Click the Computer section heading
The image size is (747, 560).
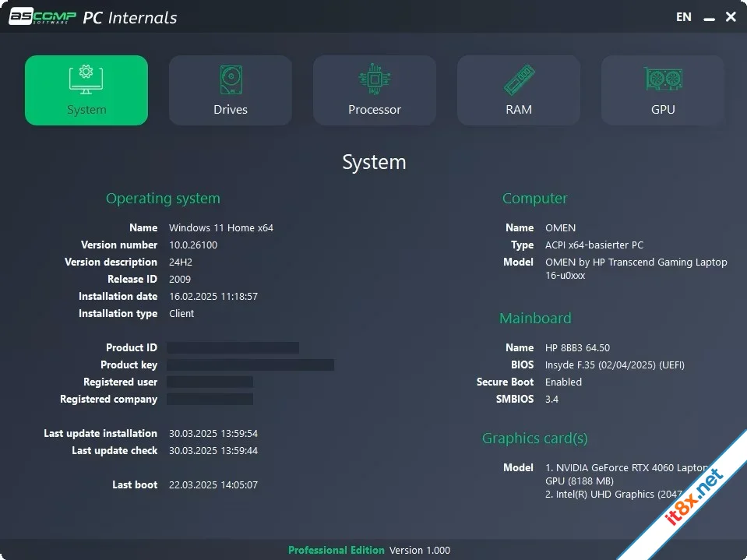tap(534, 198)
